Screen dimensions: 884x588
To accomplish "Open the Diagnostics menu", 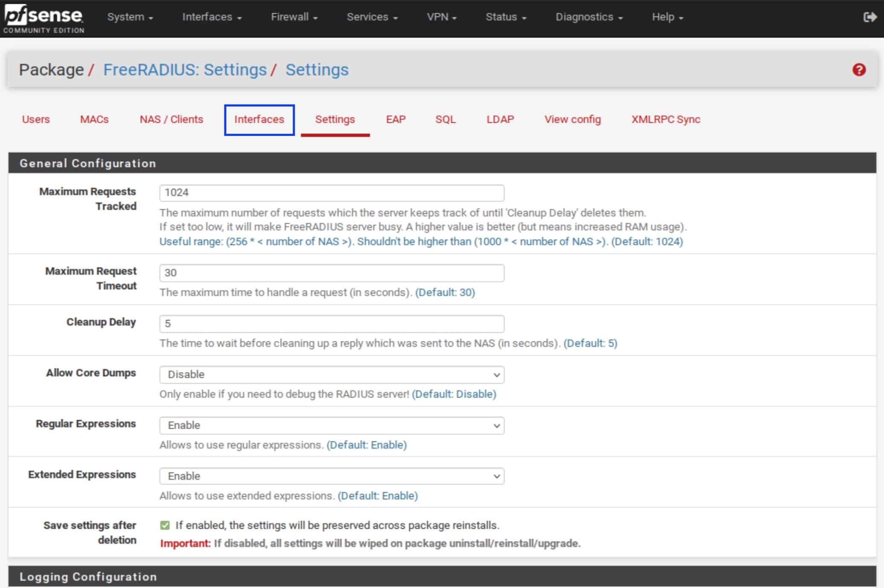I will [x=589, y=17].
